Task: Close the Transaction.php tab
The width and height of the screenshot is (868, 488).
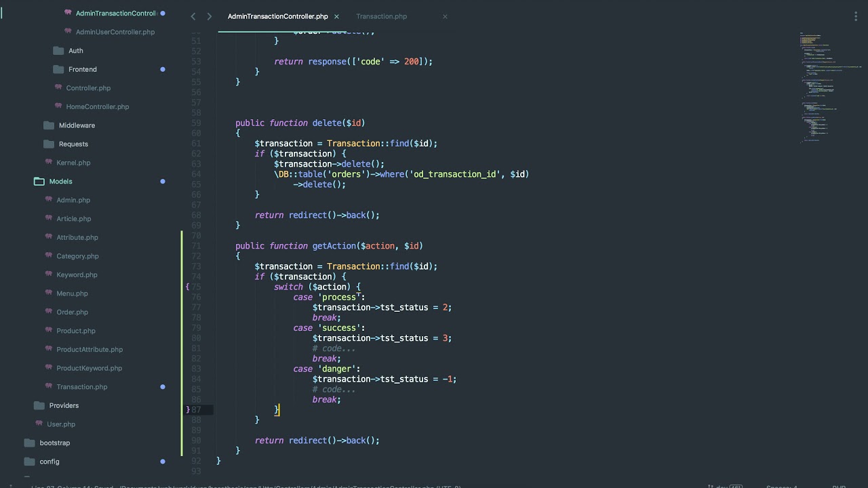Action: (x=445, y=16)
